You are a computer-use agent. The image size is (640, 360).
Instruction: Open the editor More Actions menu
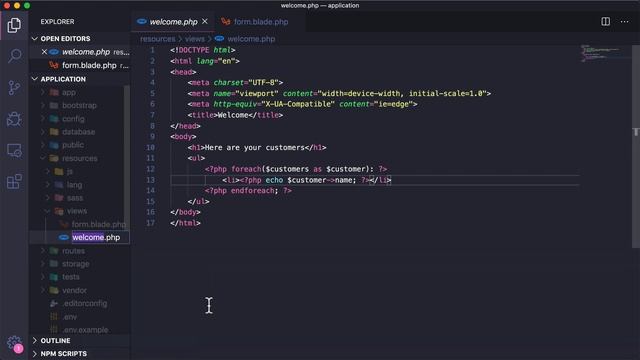pos(624,22)
